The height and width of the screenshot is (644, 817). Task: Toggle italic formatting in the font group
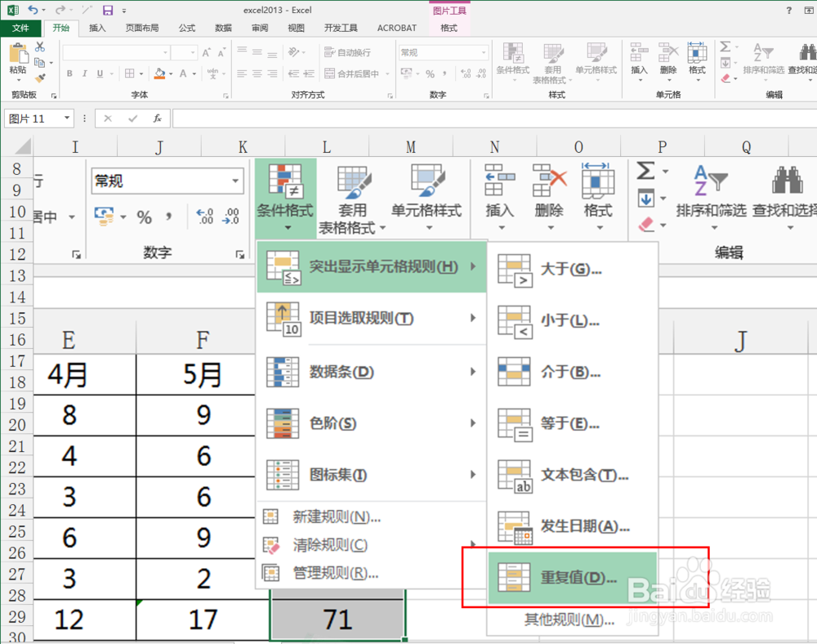pyautogui.click(x=84, y=74)
